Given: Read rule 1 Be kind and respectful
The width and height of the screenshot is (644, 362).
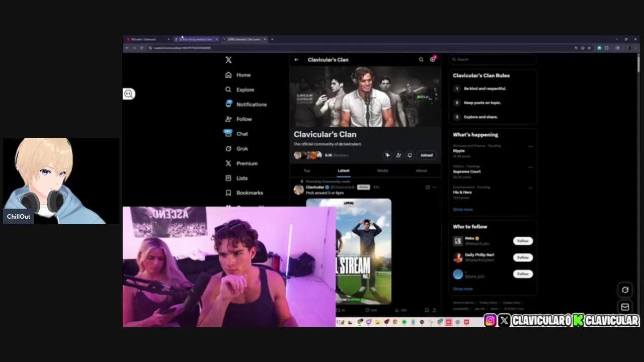Looking at the screenshot, I should coord(485,88).
